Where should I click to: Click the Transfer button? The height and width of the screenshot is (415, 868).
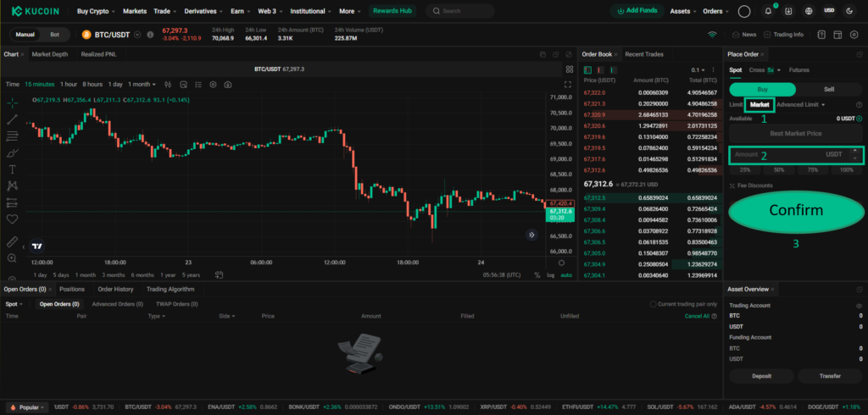830,376
